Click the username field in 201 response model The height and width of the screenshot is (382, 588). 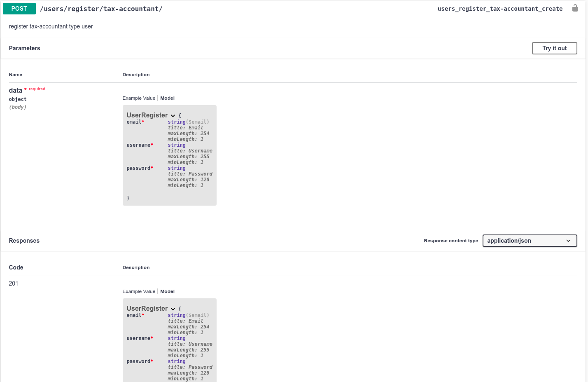tap(140, 338)
